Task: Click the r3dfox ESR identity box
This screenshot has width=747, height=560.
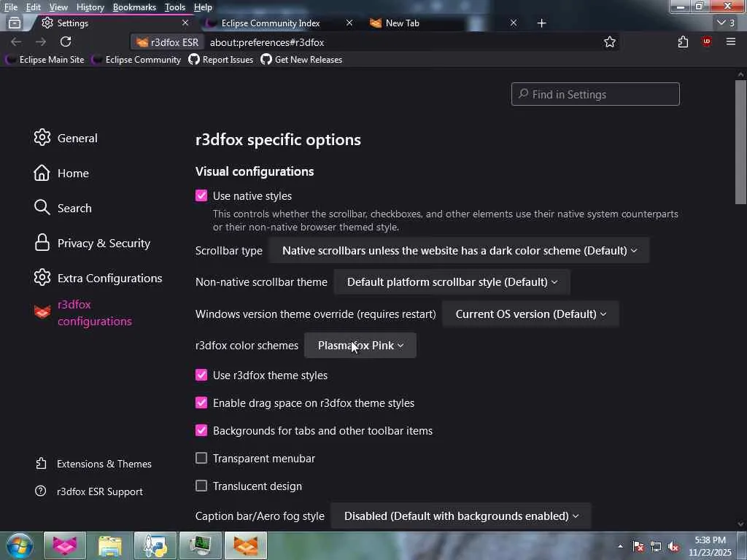Action: point(167,42)
